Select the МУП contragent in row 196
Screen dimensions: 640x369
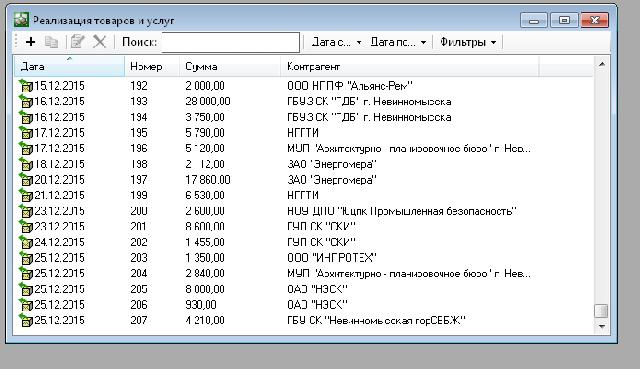click(409, 148)
